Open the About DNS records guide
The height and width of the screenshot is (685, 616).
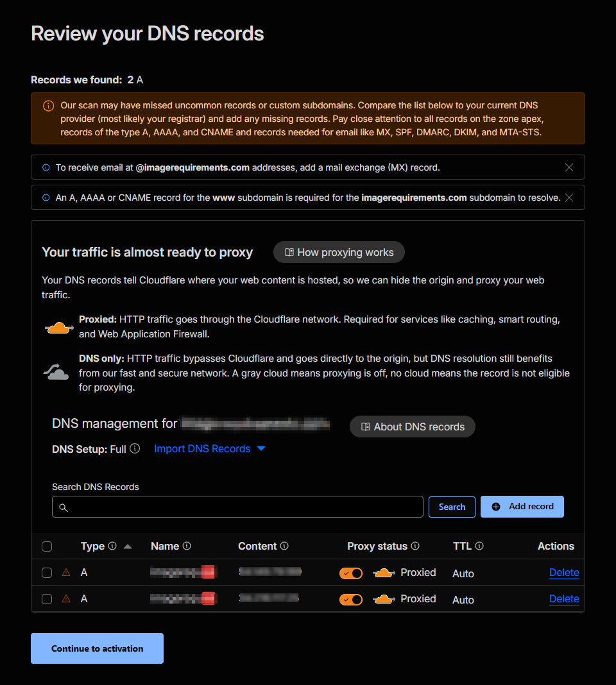[x=412, y=427]
